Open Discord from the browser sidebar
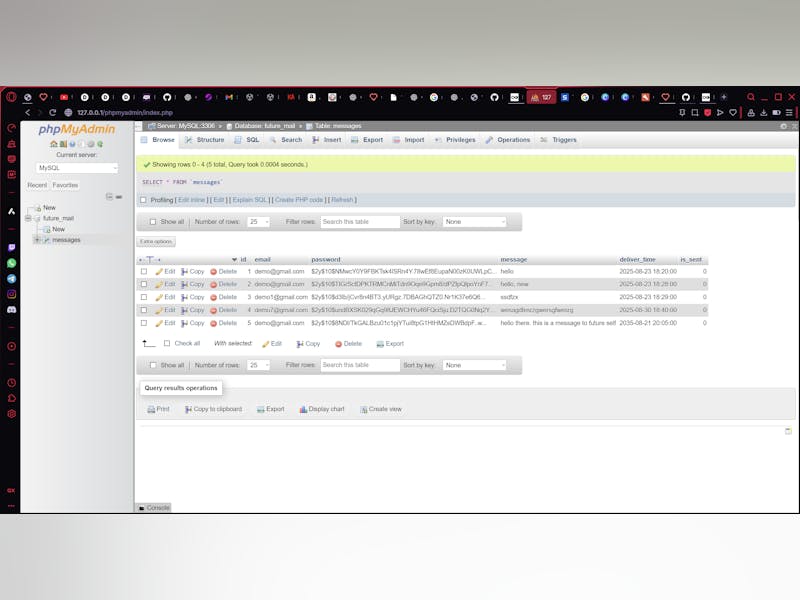 coord(11,310)
